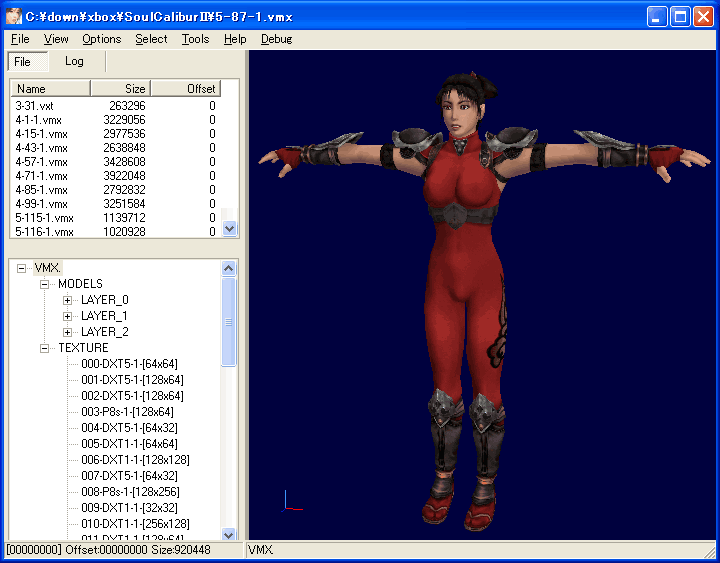Image resolution: width=720 pixels, height=563 pixels.
Task: Collapse the VMX root node
Action: coord(21,268)
